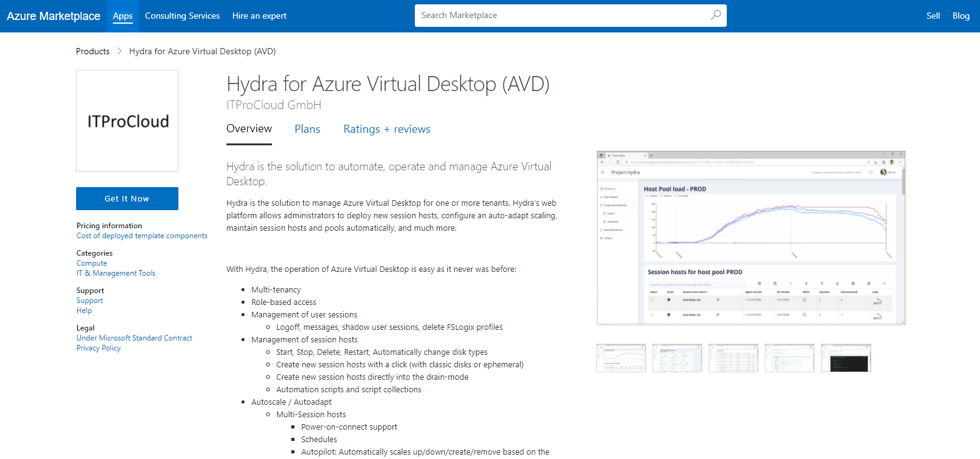
Task: Click the Support link
Action: coord(90,301)
